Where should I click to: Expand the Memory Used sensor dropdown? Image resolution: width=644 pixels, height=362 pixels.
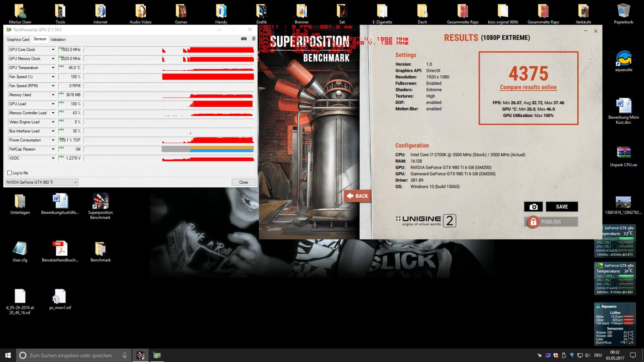pyautogui.click(x=53, y=95)
